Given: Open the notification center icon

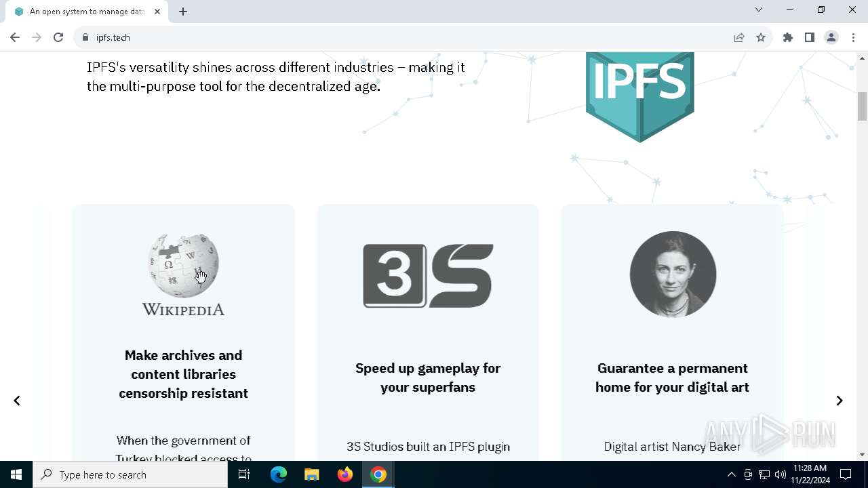Looking at the screenshot, I should [x=846, y=474].
